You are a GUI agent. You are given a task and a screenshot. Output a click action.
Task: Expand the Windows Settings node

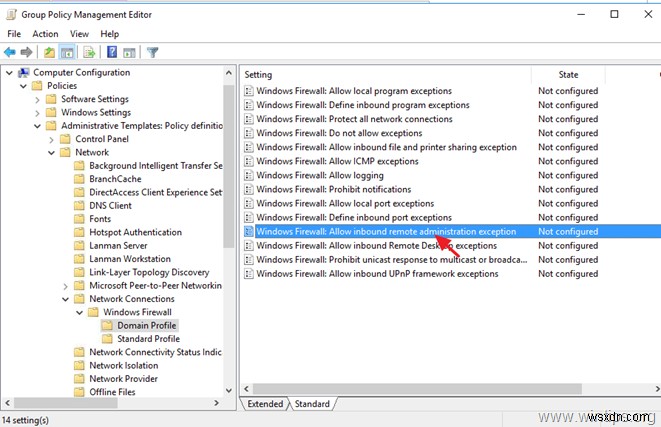coord(38,113)
